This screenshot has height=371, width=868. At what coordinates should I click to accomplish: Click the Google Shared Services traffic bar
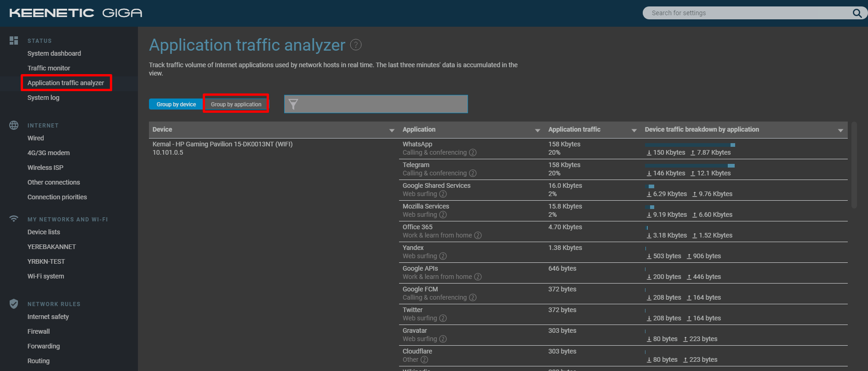(x=650, y=186)
